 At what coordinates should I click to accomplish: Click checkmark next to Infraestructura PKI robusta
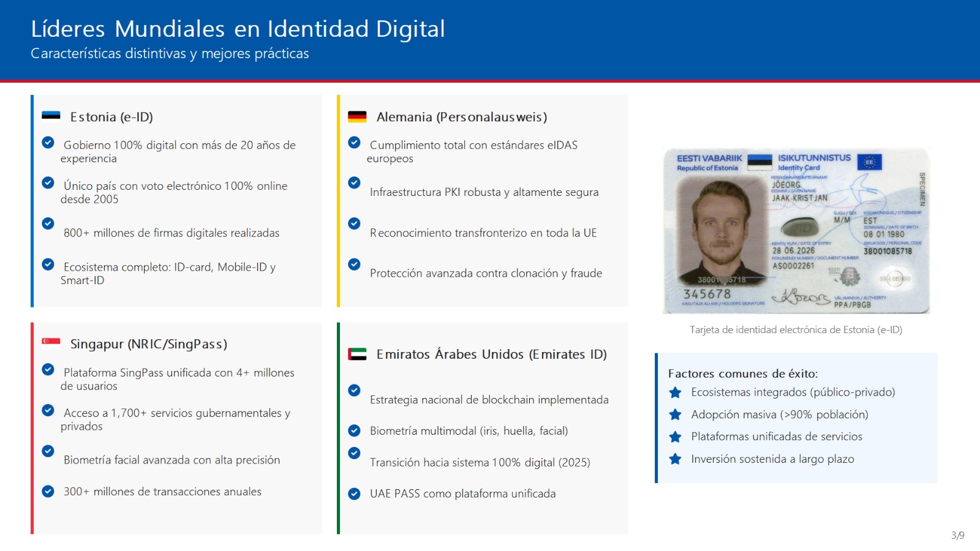click(354, 182)
